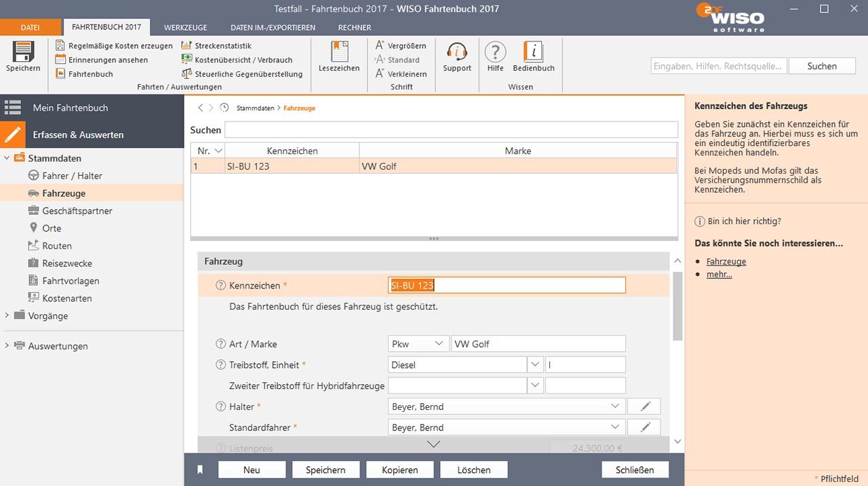868x486 pixels.
Task: Toggle the bookmark flag left of Neu
Action: pos(201,470)
